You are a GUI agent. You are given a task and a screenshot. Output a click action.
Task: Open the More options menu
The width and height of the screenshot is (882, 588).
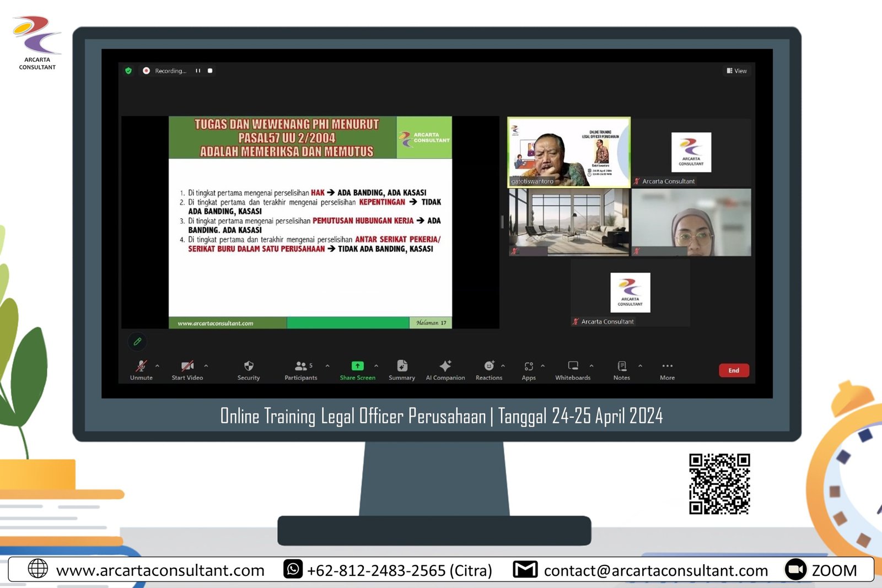click(667, 366)
